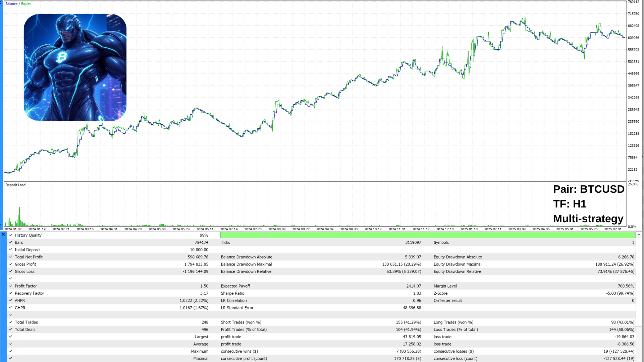The width and height of the screenshot is (644, 362).
Task: Toggle the Total Net Profit checkmark
Action: (x=11, y=257)
